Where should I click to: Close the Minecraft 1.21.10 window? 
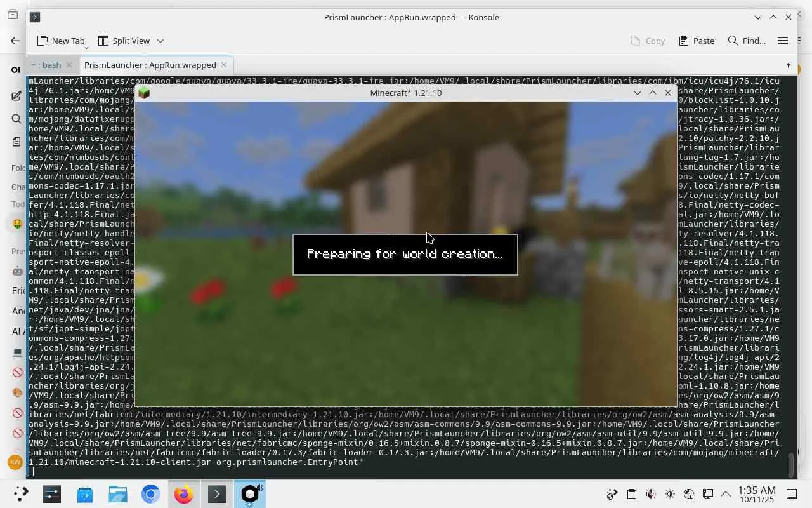(x=668, y=93)
